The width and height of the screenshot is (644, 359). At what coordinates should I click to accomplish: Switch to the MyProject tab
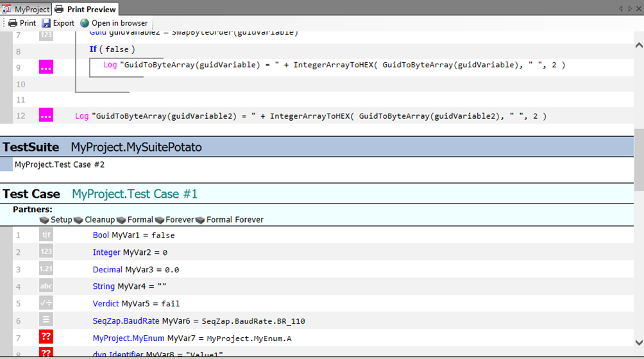point(26,9)
